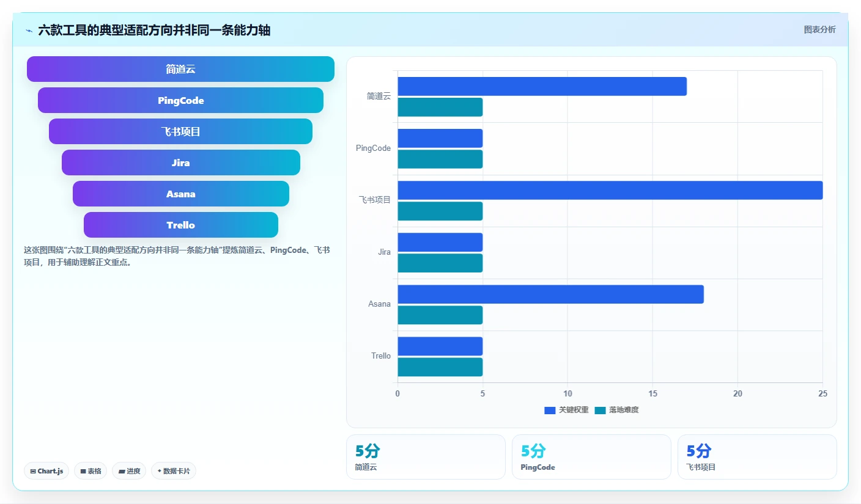This screenshot has height=504, width=861.
Task: Click the 0 tick on the x-axis
Action: click(397, 393)
